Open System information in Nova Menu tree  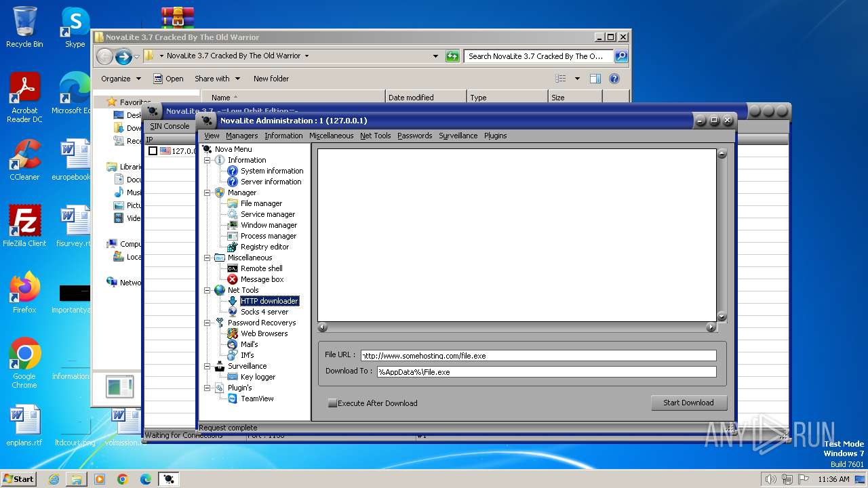[x=272, y=171]
